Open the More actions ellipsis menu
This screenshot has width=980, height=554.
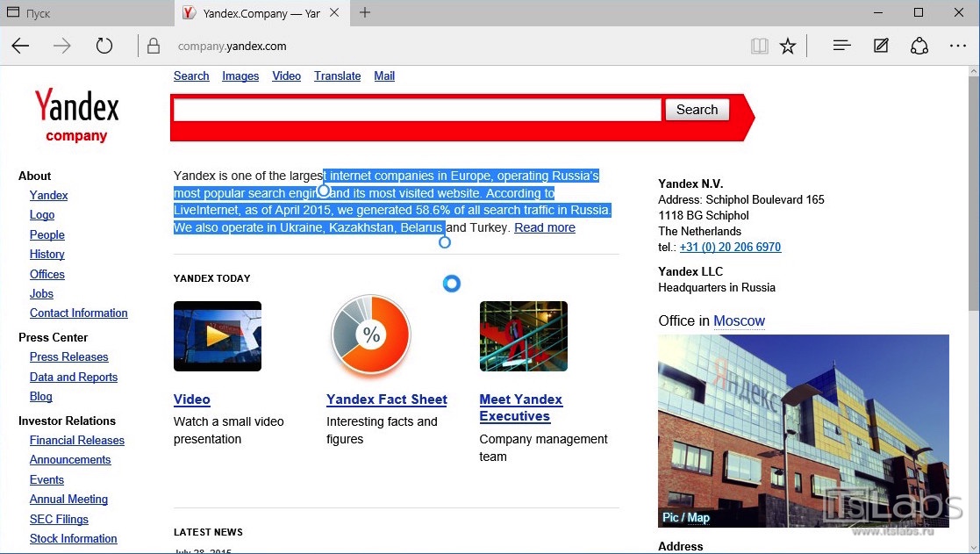pos(957,45)
